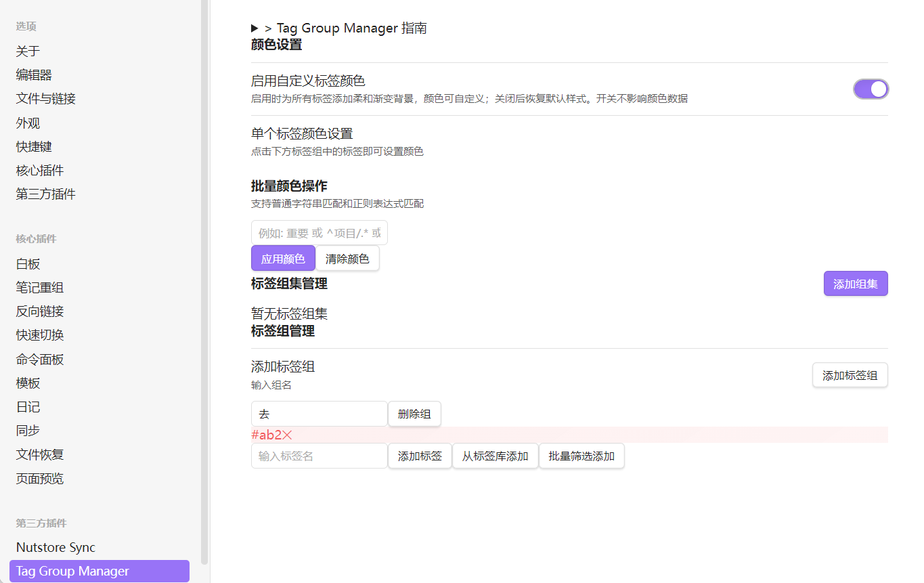Choose 从标签库添加 option
This screenshot has width=924, height=583.
point(495,456)
